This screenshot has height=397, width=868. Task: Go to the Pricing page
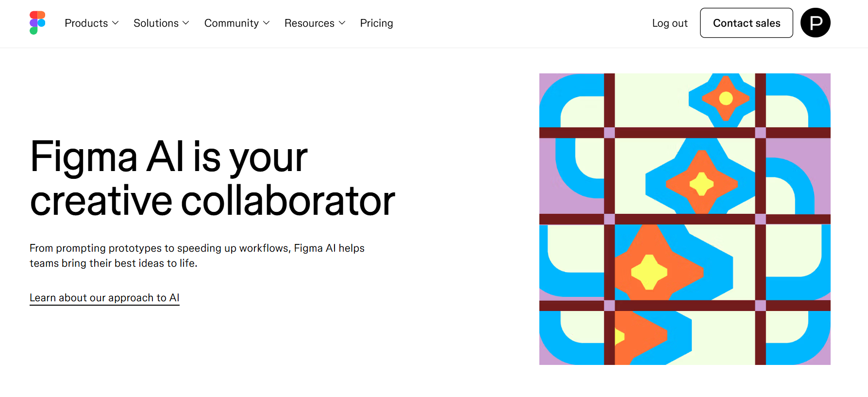tap(376, 23)
